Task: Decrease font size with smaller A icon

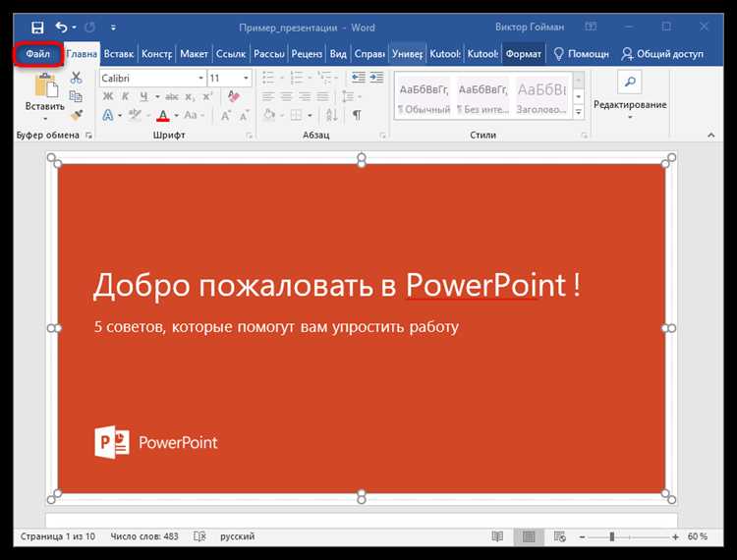Action: [244, 115]
